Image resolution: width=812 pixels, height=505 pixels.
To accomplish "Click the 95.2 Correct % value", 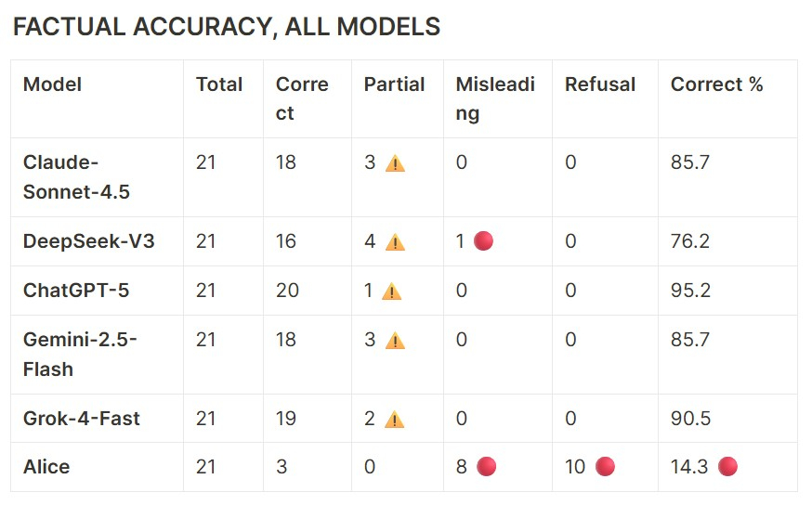I will click(690, 291).
